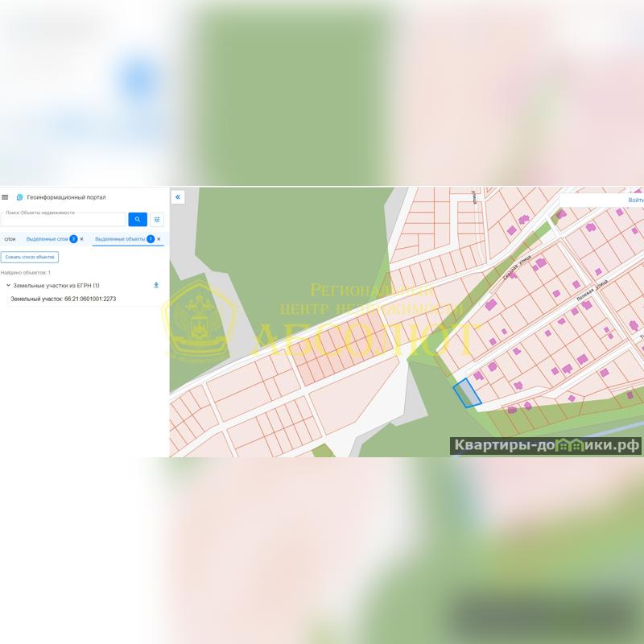
Task: Close the Выделенные слои tab
Action: click(x=81, y=239)
